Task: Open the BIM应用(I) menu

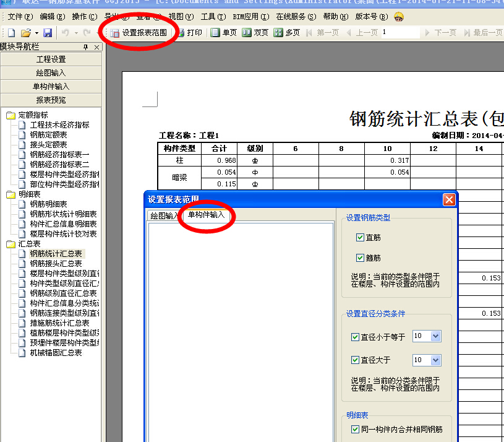Action: click(251, 17)
